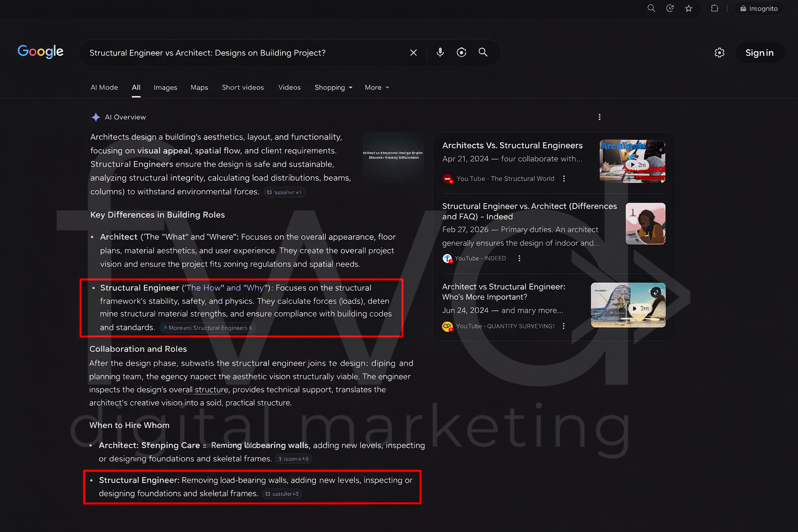Click the Sign in button
Image resolution: width=798 pixels, height=532 pixels.
pyautogui.click(x=759, y=52)
